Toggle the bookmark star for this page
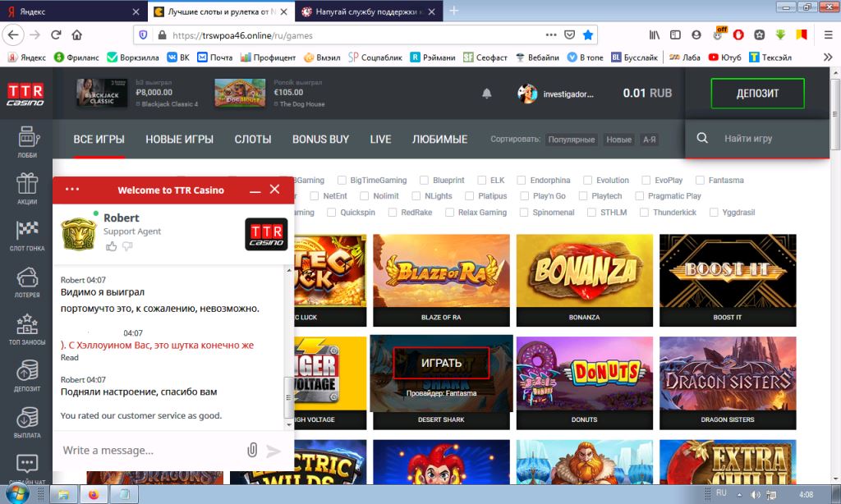 click(588, 34)
